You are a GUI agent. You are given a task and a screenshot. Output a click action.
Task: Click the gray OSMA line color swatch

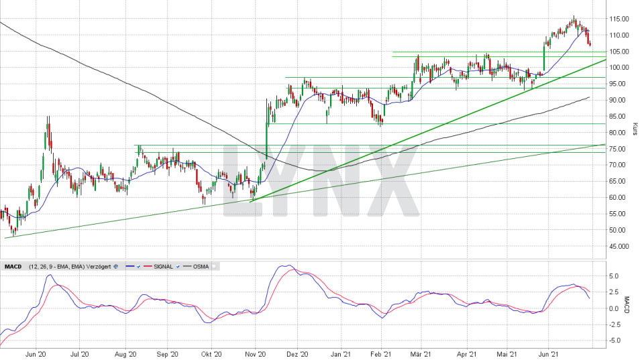[187, 266]
